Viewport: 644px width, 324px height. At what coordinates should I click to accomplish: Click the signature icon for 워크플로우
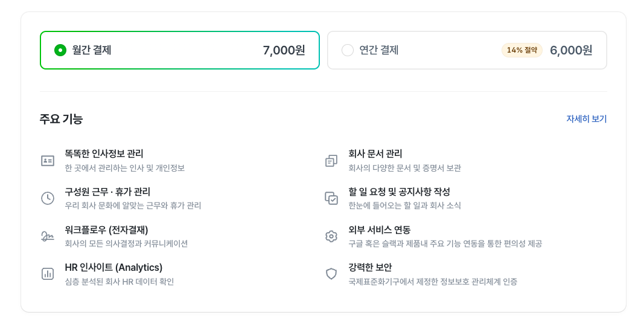48,236
